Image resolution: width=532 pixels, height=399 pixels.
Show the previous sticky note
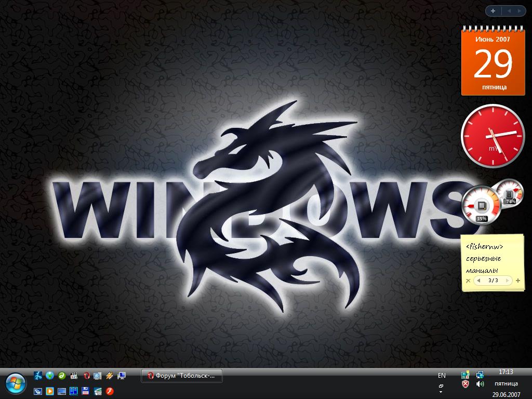click(478, 281)
